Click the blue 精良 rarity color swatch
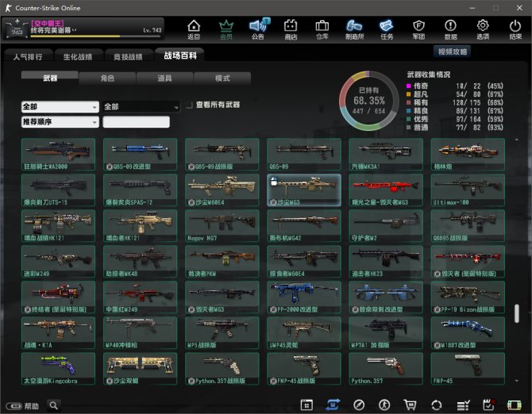This screenshot has width=532, height=414. tap(409, 111)
